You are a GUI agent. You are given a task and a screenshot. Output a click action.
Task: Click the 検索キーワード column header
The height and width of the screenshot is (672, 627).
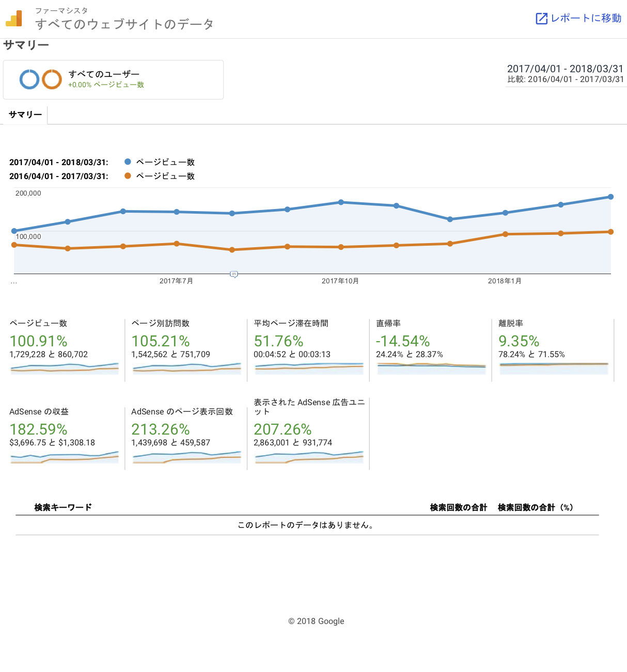coord(63,507)
